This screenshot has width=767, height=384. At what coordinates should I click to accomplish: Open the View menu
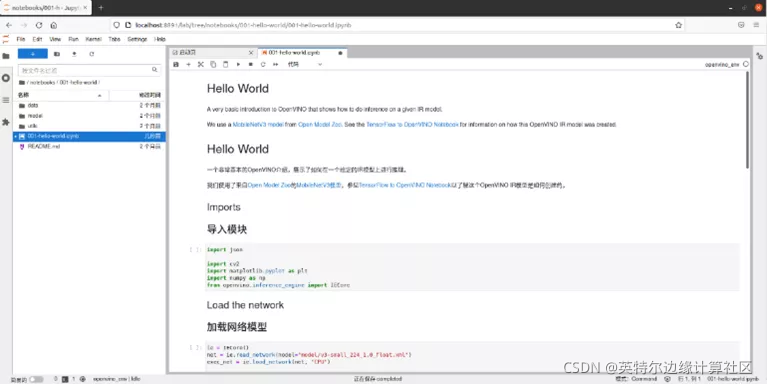click(55, 39)
